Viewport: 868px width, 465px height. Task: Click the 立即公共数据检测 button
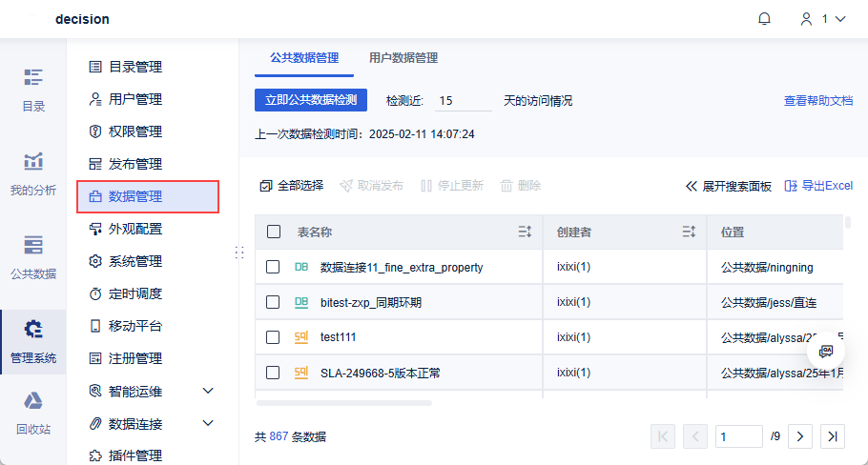[311, 100]
